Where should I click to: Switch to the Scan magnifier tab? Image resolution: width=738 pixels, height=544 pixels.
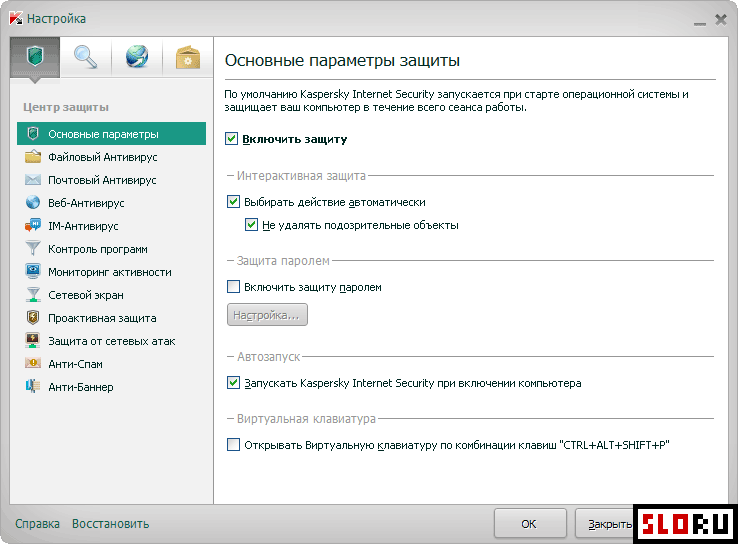86,57
